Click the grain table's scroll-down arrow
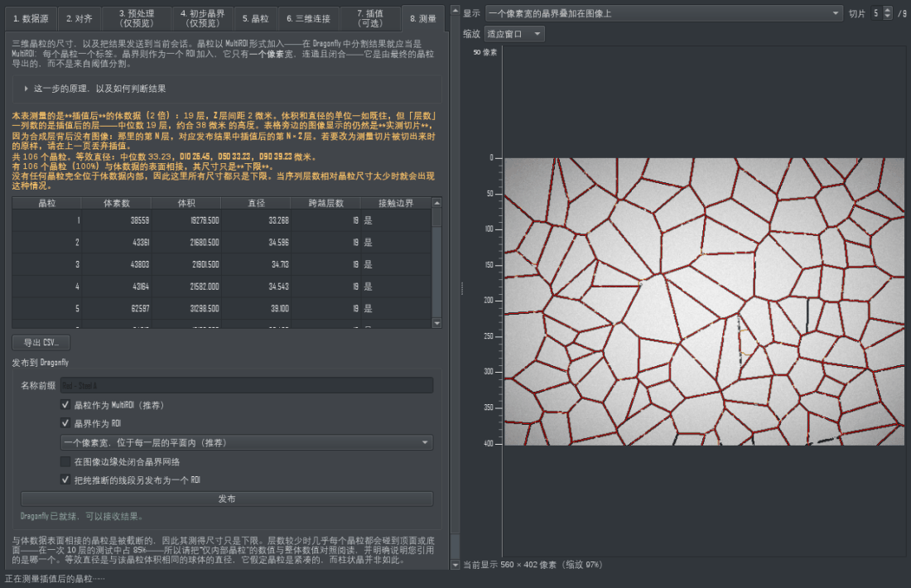911x588 pixels. [x=437, y=323]
